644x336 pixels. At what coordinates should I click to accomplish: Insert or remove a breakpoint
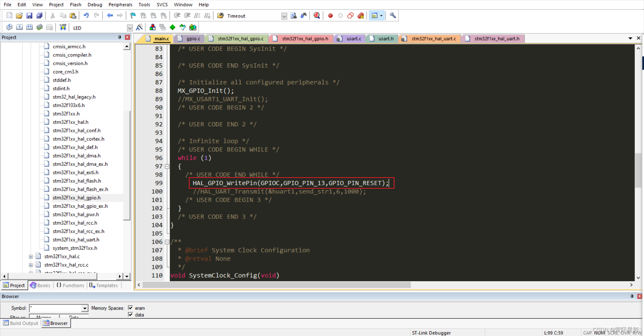pos(330,15)
